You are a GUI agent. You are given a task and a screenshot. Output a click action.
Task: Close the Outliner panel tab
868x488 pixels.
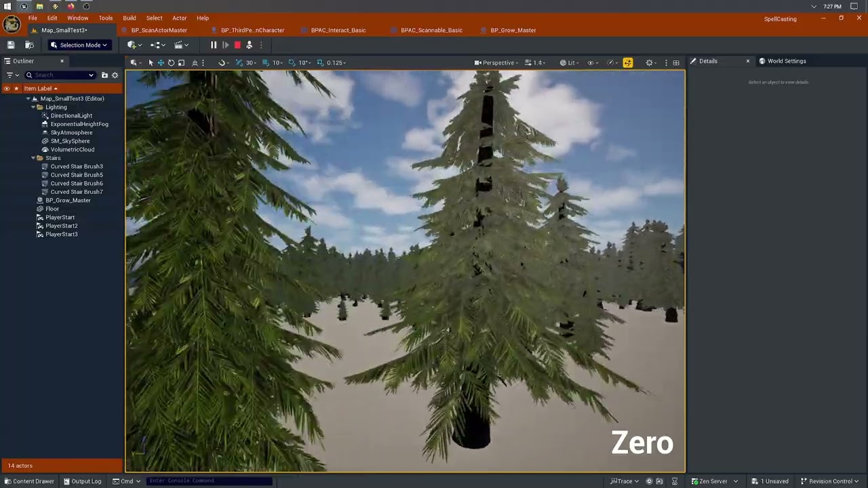[62, 61]
